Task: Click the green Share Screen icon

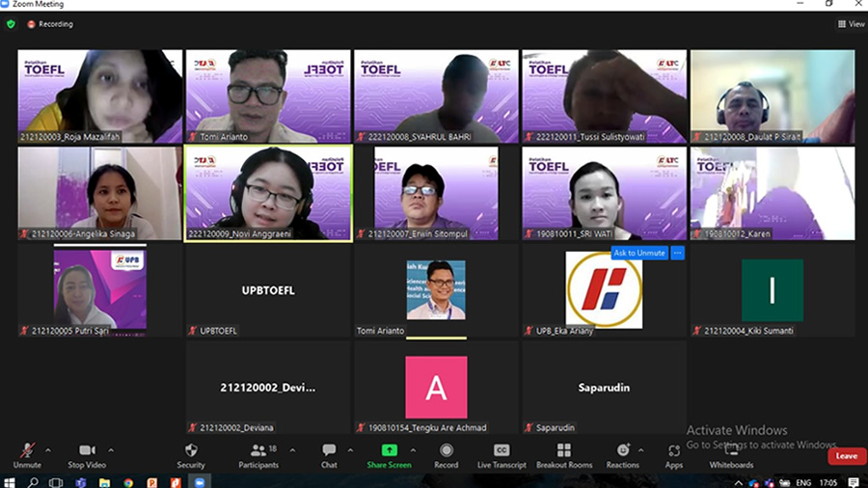Action: pyautogui.click(x=390, y=450)
